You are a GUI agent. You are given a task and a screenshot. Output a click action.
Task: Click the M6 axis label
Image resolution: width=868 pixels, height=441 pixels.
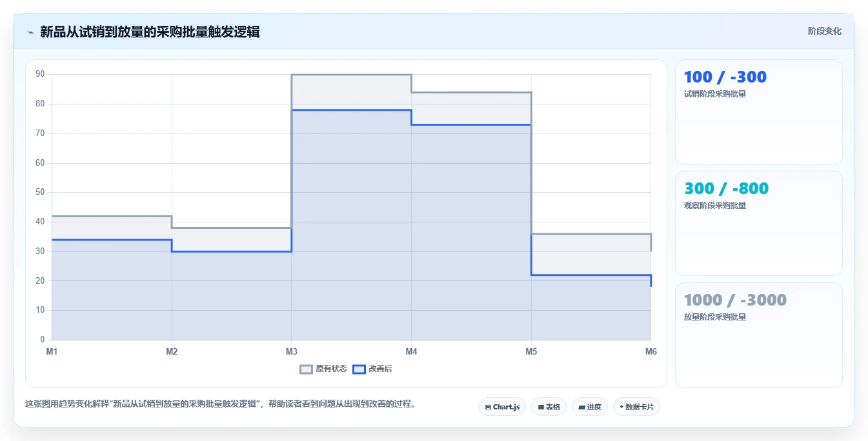tap(651, 351)
